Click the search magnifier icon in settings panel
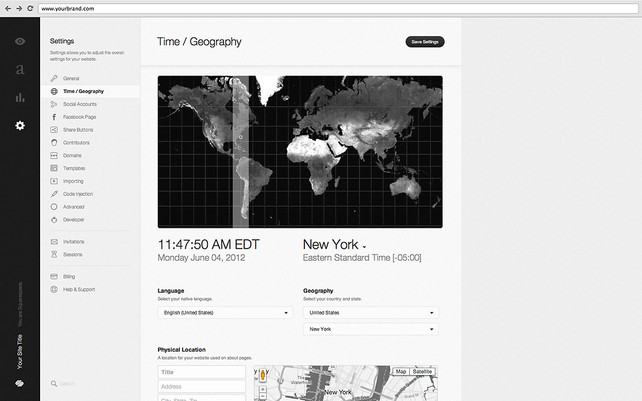This screenshot has height=401, width=642. pos(54,383)
